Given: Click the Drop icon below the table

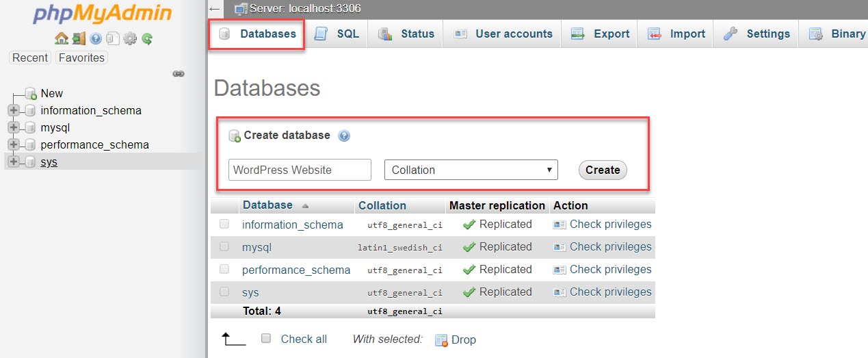Looking at the screenshot, I should (441, 340).
